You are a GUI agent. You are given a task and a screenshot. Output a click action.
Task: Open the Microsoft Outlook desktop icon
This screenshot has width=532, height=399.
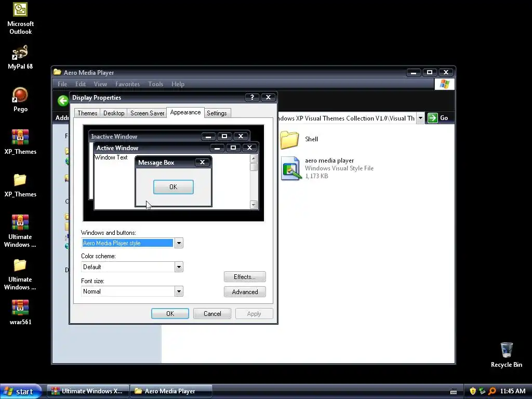click(20, 9)
